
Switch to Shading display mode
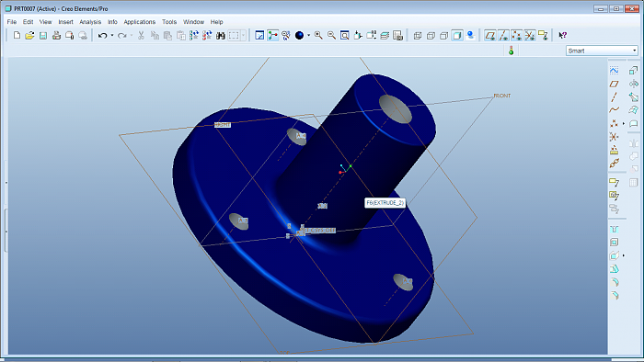[457, 36]
